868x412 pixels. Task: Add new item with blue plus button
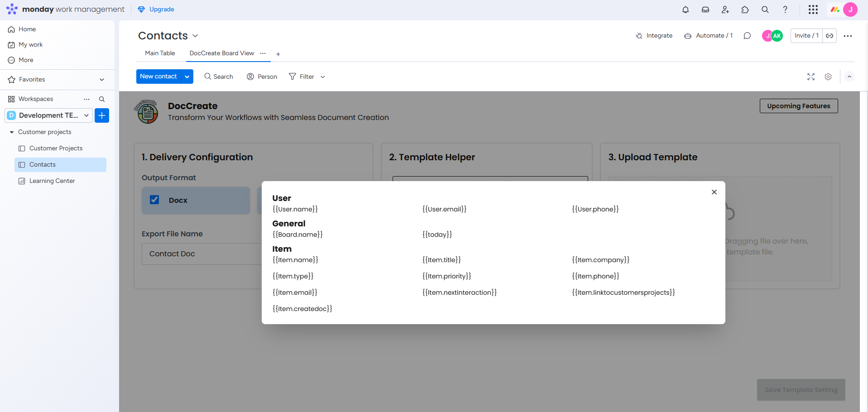(x=102, y=115)
